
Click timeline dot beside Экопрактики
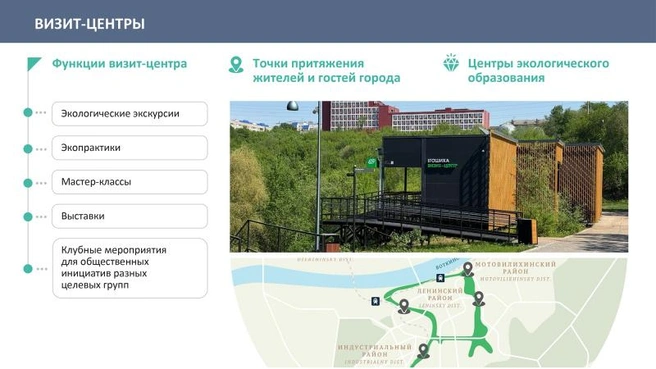[x=28, y=149]
